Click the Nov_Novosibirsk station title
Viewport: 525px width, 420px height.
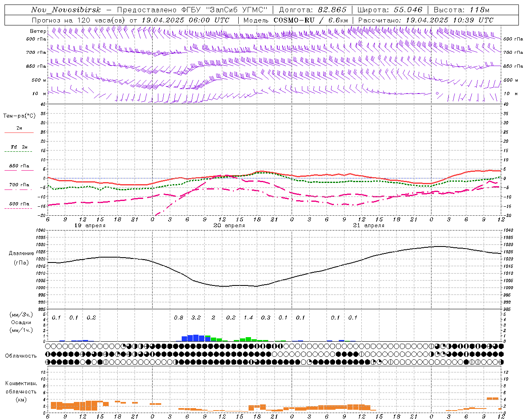66,10
